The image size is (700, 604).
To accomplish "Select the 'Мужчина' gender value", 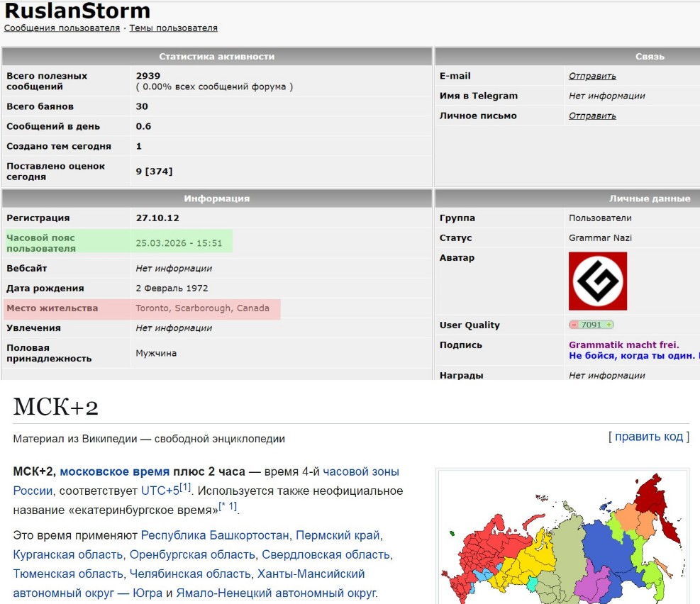I will pos(156,353).
